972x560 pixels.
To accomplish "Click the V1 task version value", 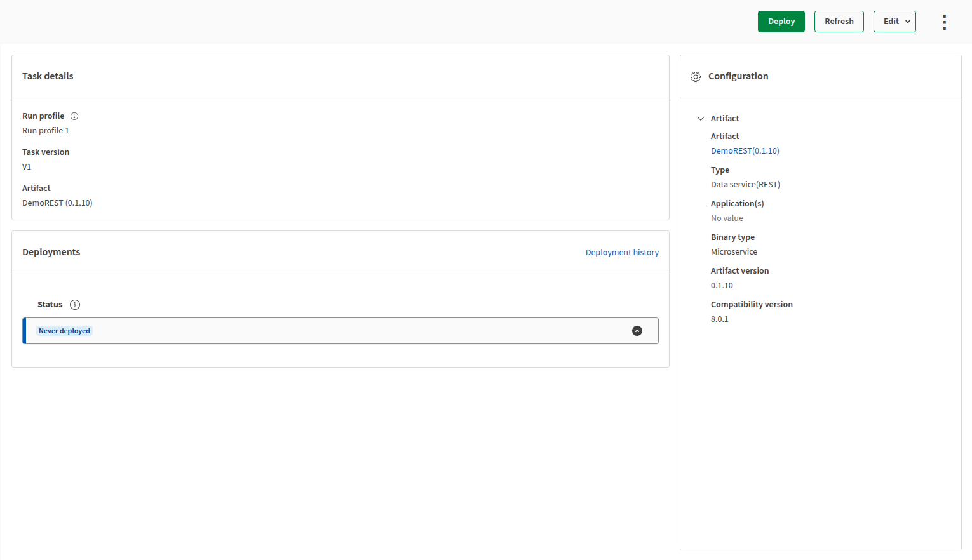I will [27, 167].
